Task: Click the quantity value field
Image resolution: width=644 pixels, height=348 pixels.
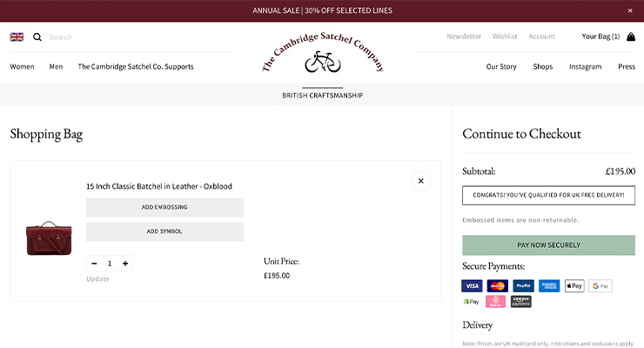Action: coord(110,264)
